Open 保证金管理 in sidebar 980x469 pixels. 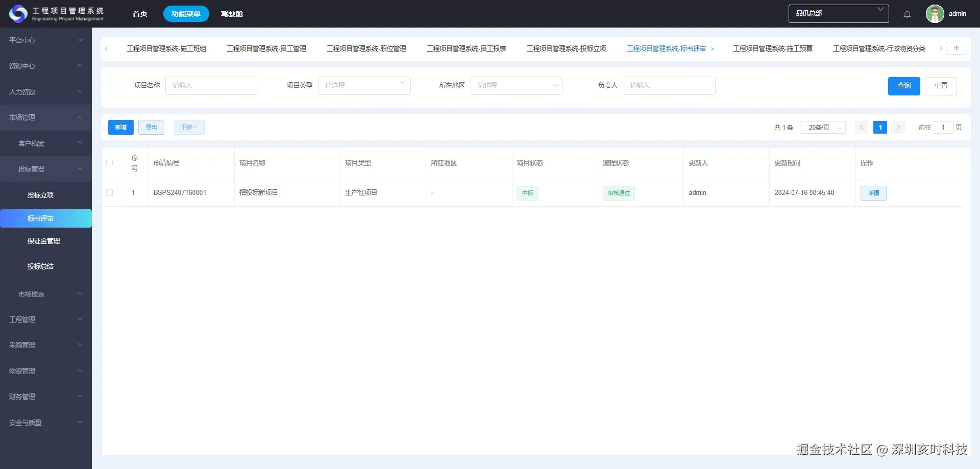tap(46, 241)
